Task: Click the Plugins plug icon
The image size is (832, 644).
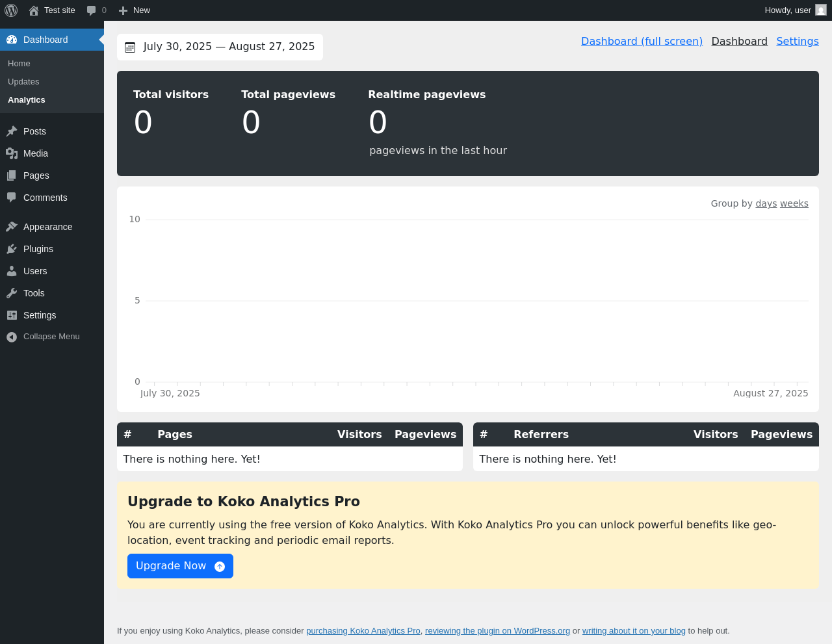Action: coord(12,249)
